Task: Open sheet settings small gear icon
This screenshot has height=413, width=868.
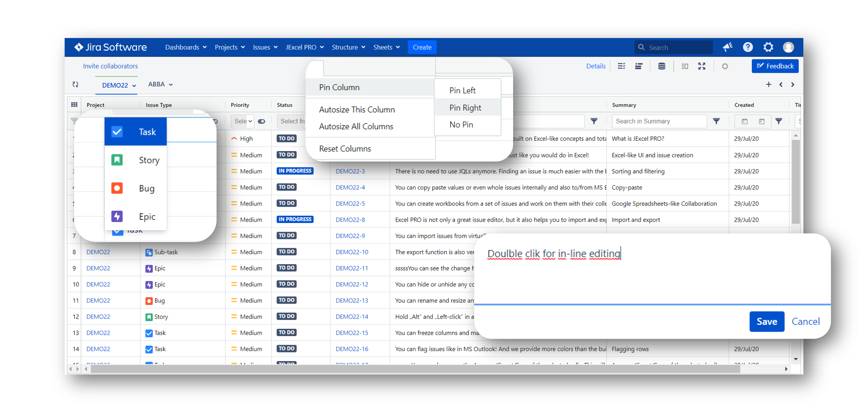Action: coord(725,66)
